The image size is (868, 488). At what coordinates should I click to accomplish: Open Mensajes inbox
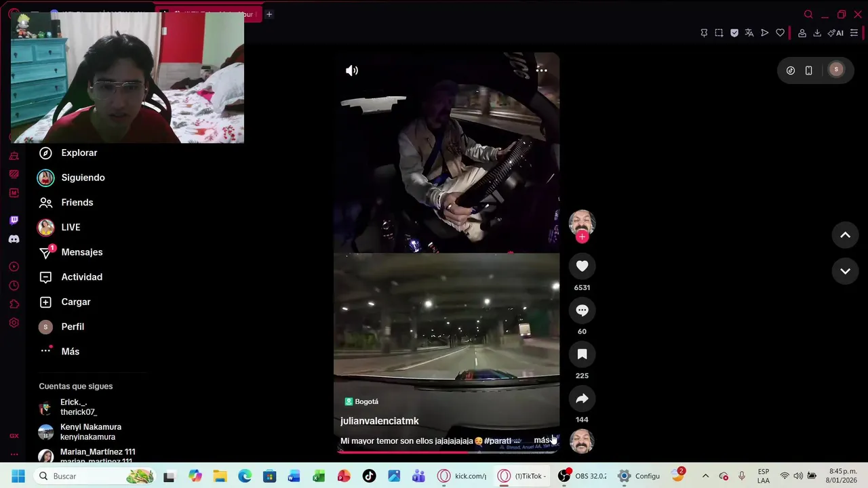tap(71, 252)
